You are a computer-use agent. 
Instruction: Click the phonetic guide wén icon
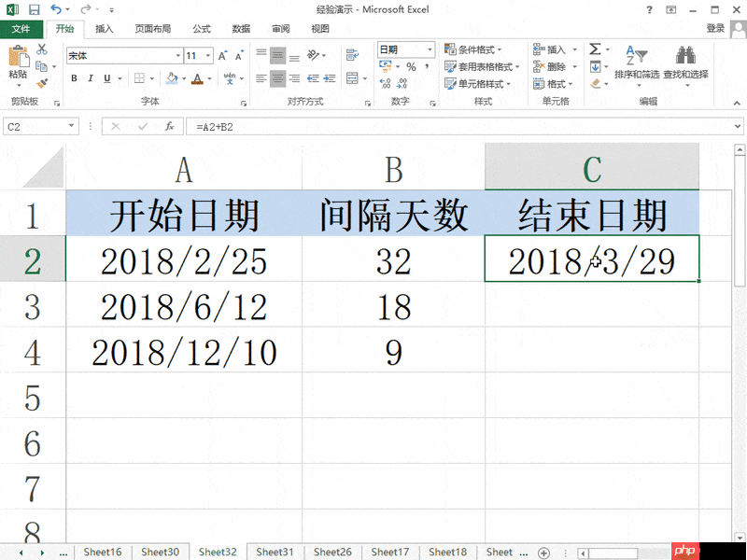tap(230, 78)
